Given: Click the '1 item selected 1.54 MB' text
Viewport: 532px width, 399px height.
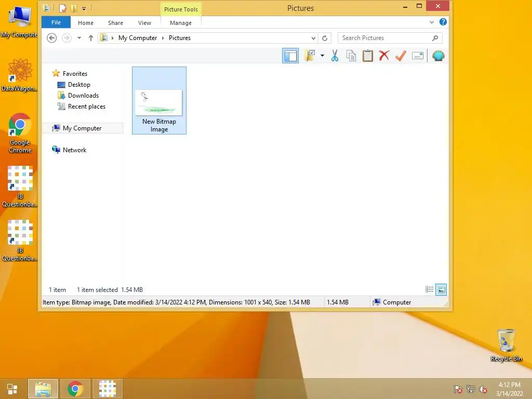Looking at the screenshot, I should coord(110,290).
